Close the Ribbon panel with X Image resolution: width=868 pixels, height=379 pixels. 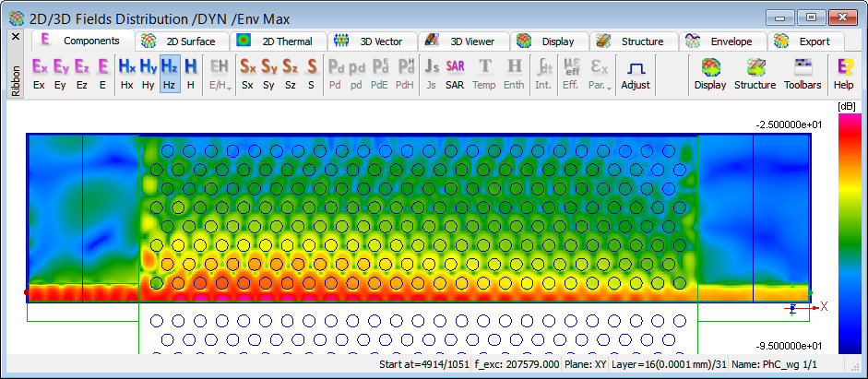pos(15,37)
